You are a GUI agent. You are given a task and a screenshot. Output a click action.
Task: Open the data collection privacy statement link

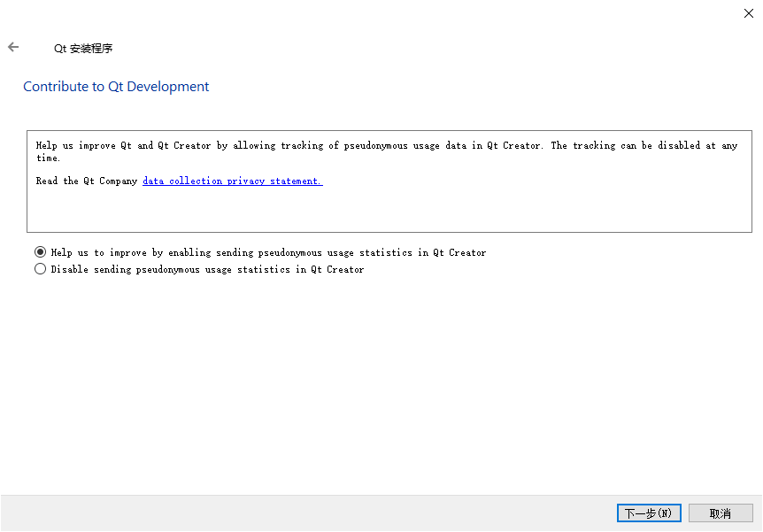[x=233, y=181]
